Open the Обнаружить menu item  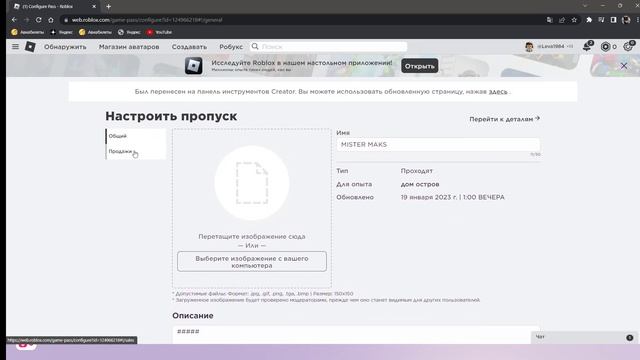(65, 47)
